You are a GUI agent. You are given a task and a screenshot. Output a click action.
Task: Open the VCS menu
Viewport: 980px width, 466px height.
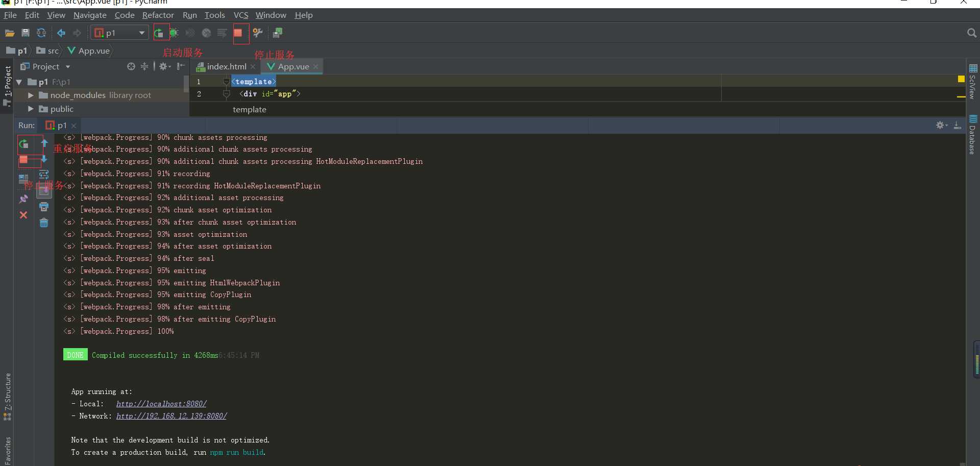click(x=241, y=15)
